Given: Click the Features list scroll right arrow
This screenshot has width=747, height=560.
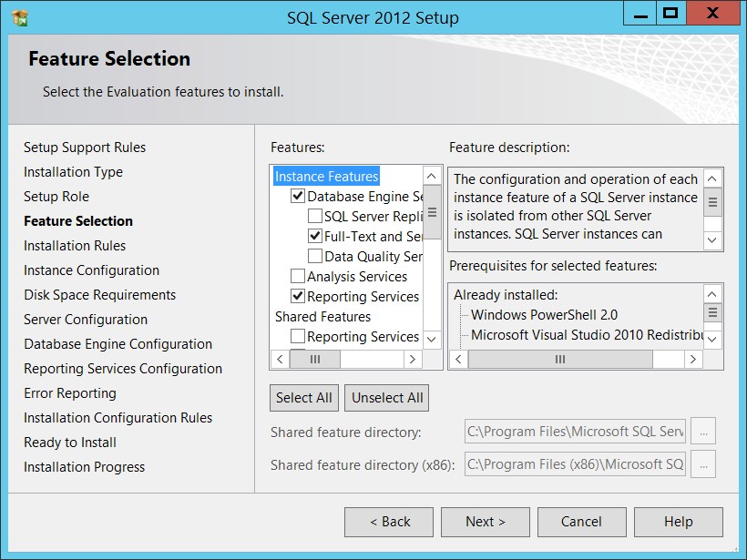Looking at the screenshot, I should [x=413, y=359].
